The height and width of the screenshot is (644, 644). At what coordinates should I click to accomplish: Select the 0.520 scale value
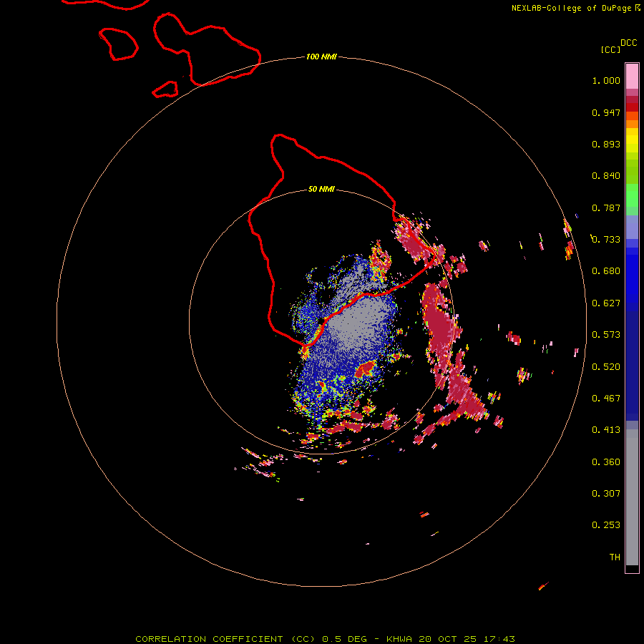(x=606, y=367)
